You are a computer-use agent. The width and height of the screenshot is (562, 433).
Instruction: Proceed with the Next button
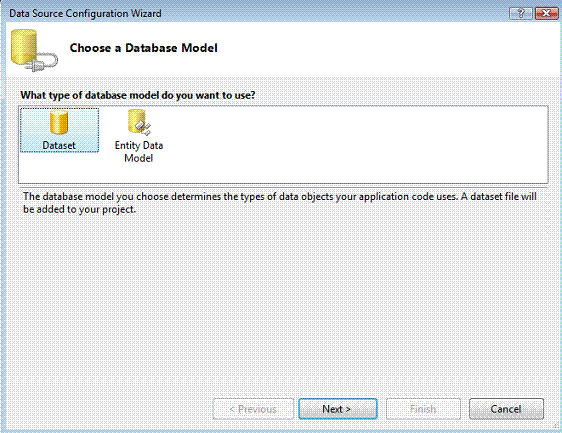coord(338,409)
